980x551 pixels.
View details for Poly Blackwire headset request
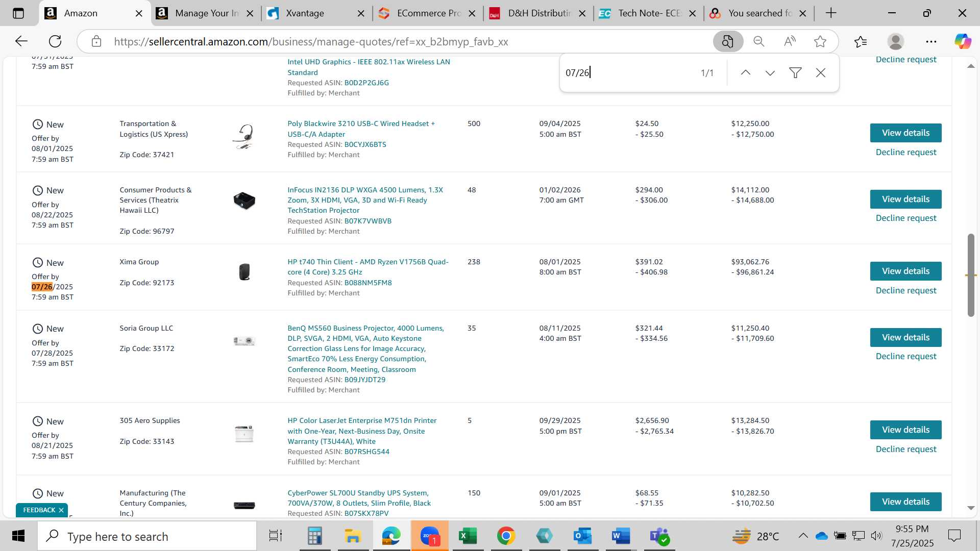pyautogui.click(x=905, y=133)
